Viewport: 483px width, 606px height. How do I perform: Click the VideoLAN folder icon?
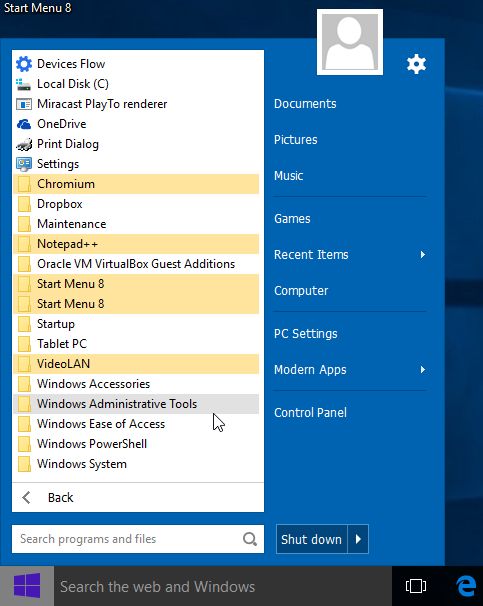click(24, 364)
